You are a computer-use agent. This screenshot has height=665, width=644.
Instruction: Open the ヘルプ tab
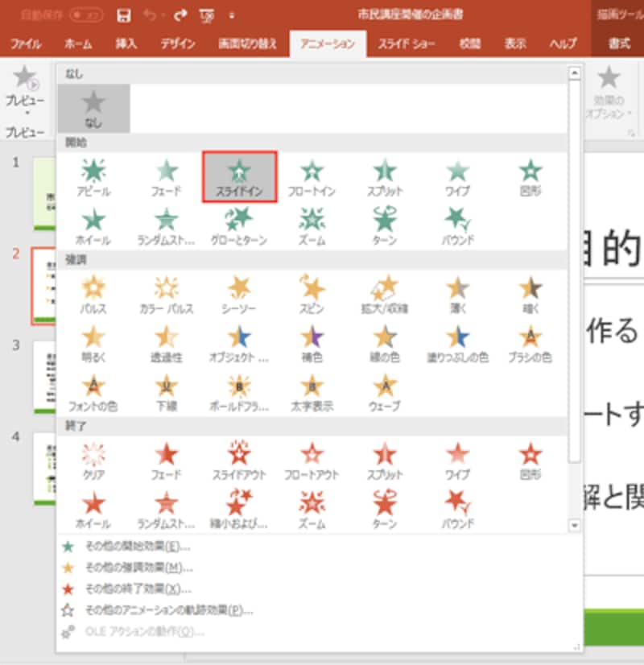(563, 43)
